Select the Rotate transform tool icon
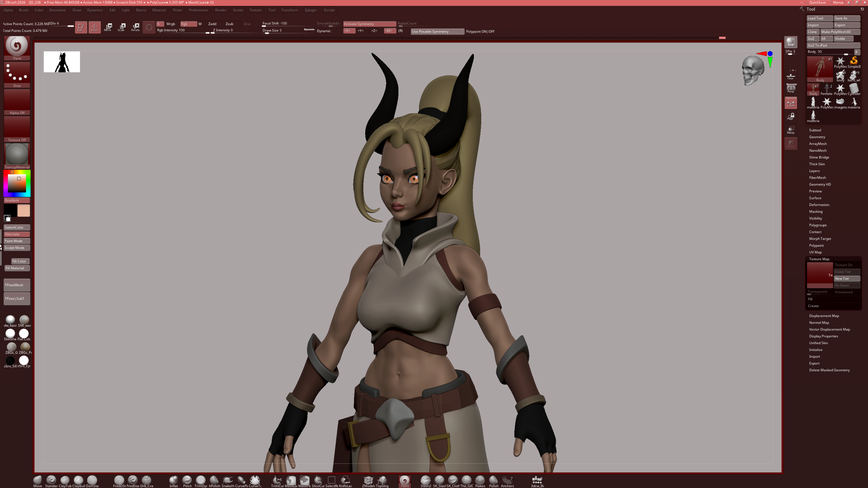 [135, 27]
